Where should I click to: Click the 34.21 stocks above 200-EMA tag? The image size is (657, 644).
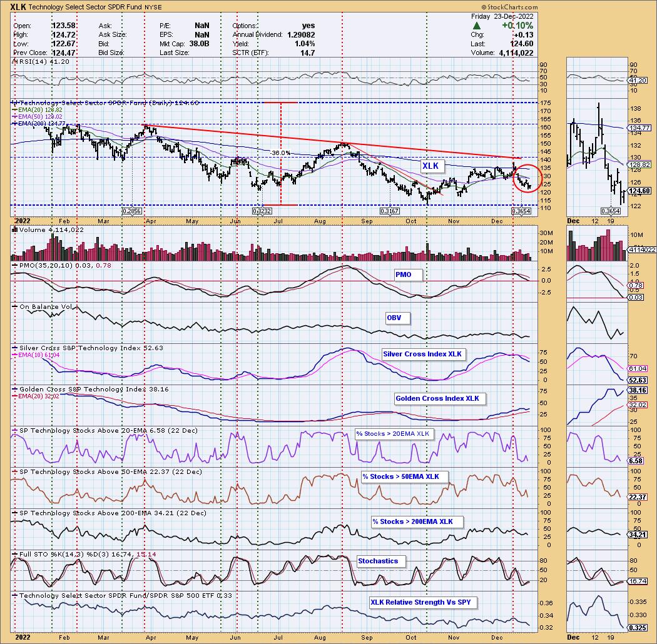[x=638, y=535]
